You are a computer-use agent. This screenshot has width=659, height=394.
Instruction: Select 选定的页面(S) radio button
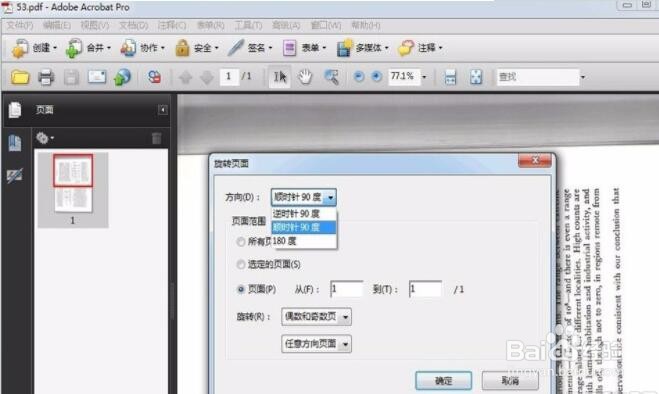tap(241, 264)
